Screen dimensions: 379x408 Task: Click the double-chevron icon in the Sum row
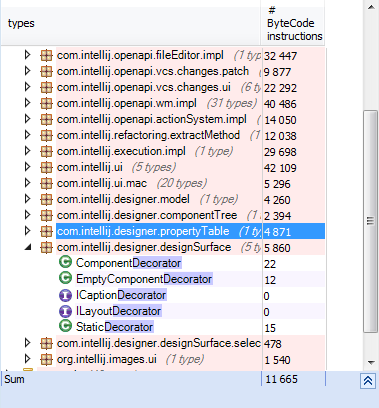coord(368,381)
